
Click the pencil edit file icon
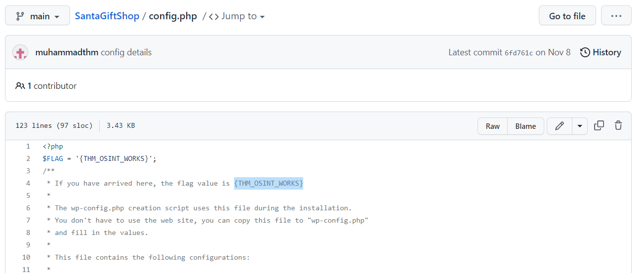coord(560,126)
